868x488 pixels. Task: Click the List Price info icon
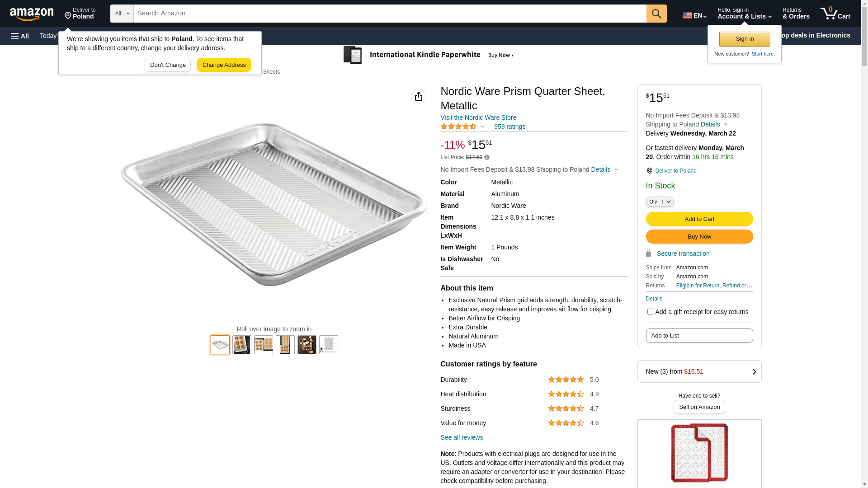pyautogui.click(x=487, y=157)
